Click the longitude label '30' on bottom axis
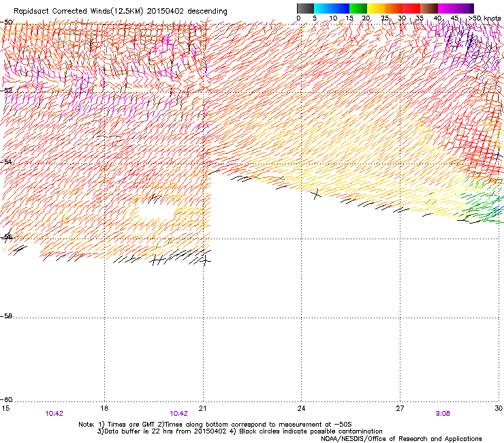This screenshot has height=443, width=504. (499, 408)
